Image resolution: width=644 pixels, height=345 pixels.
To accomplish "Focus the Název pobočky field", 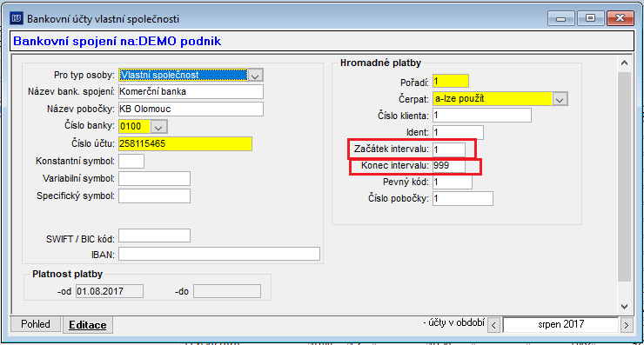I will [191, 109].
